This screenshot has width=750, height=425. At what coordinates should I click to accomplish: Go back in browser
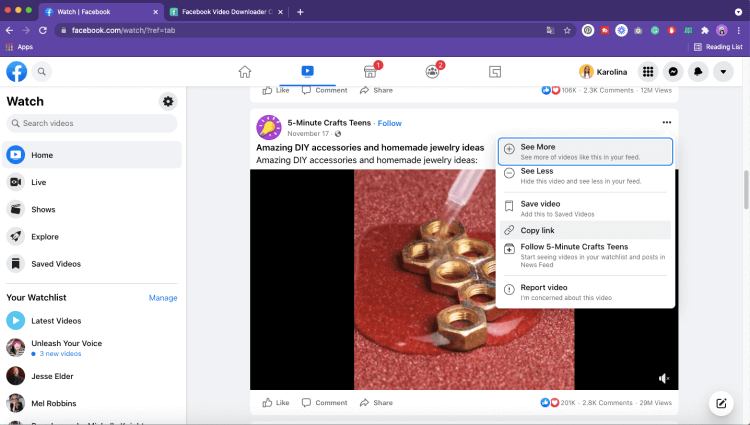click(x=10, y=30)
